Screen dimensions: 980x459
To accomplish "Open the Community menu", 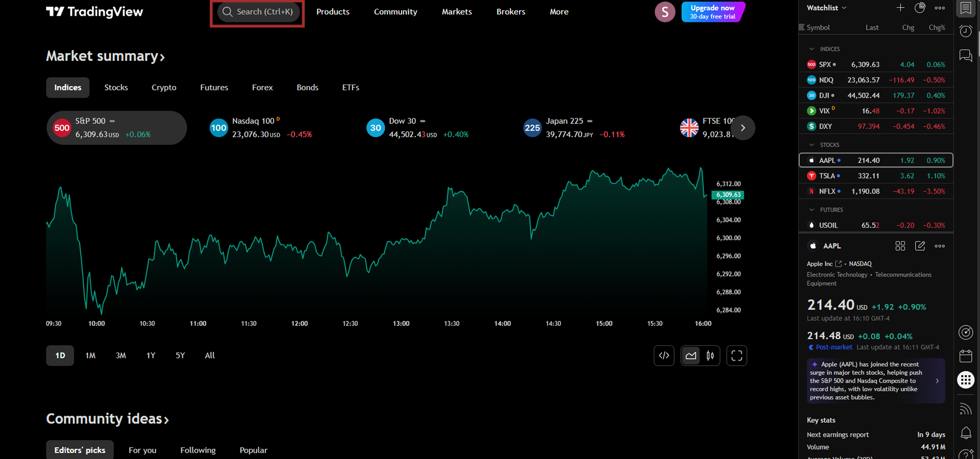I will (395, 12).
